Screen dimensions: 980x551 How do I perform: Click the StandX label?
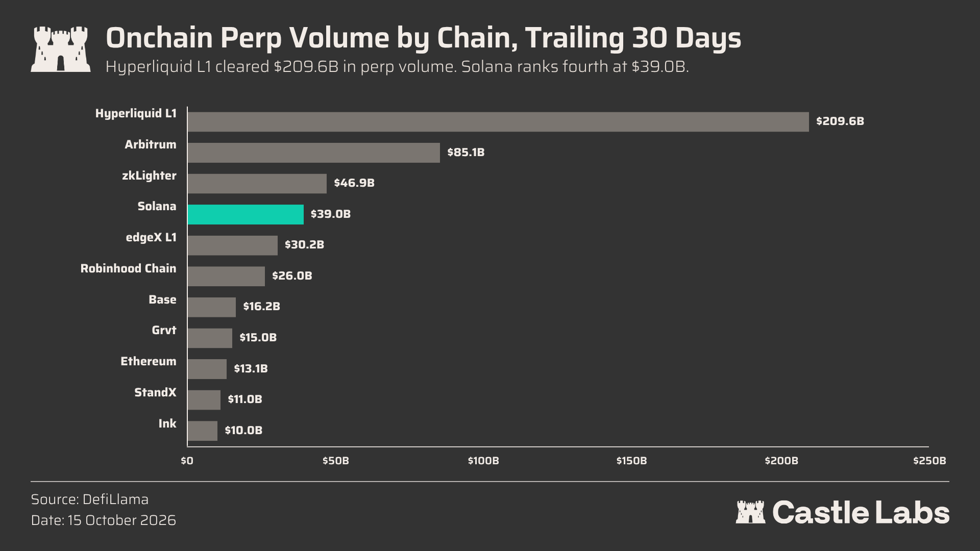pos(155,392)
